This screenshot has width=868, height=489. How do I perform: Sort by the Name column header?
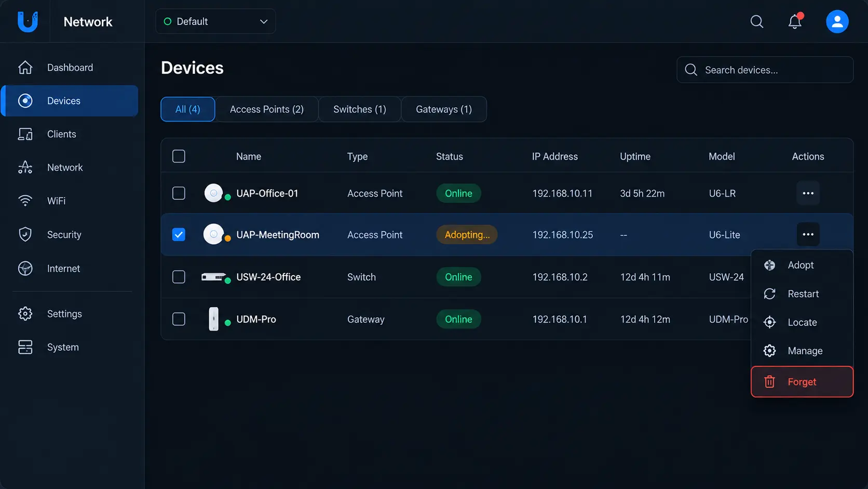click(249, 156)
